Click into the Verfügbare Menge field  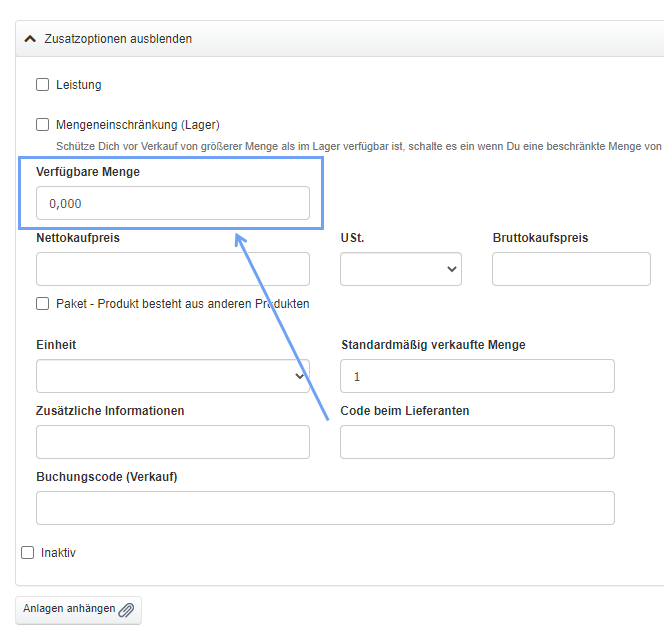(172, 203)
